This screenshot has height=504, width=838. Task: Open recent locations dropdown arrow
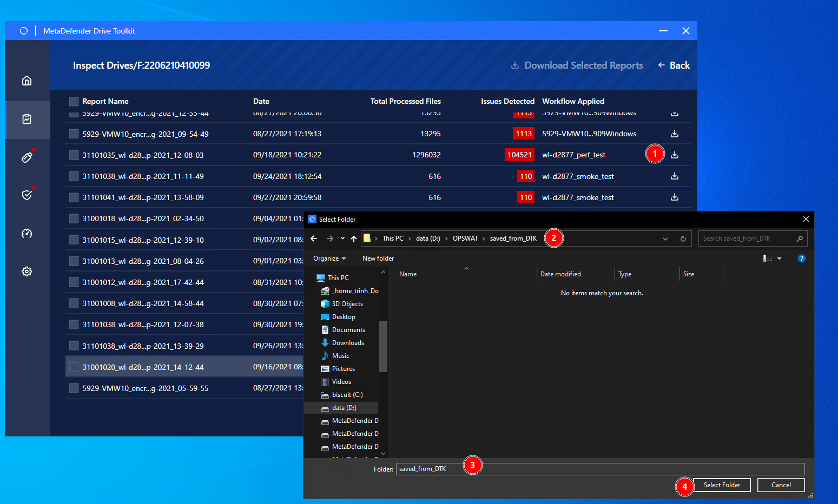342,238
